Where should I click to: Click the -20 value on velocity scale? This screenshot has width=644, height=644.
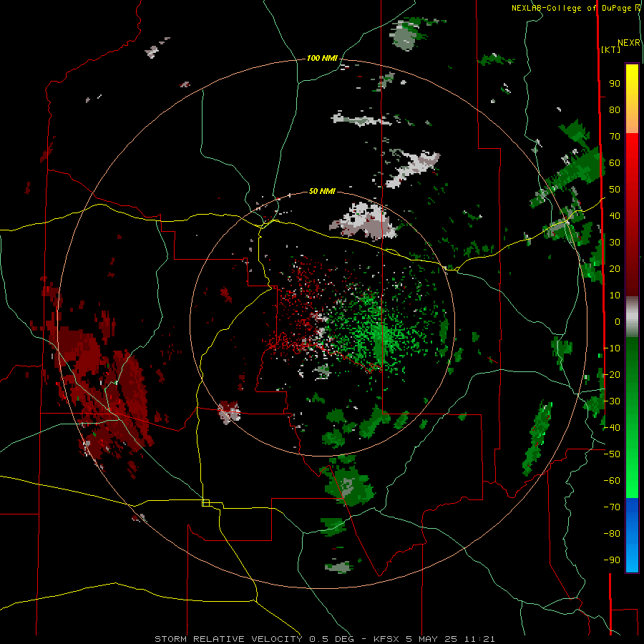coord(612,375)
